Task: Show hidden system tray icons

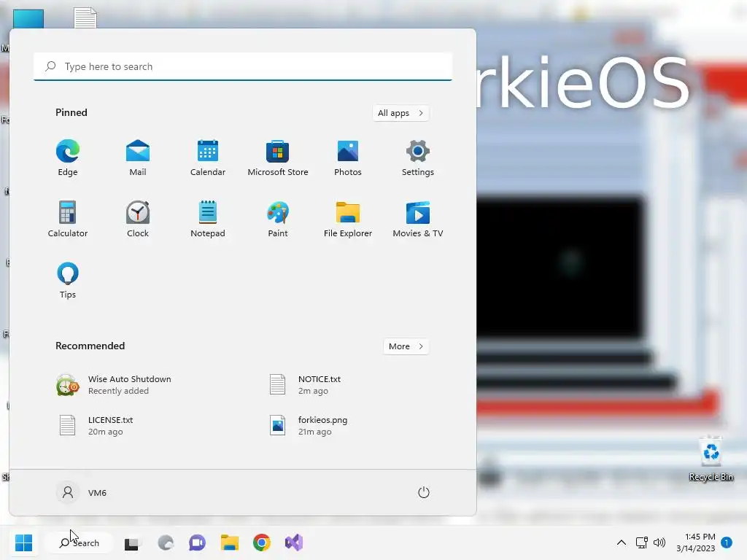Action: (x=622, y=542)
